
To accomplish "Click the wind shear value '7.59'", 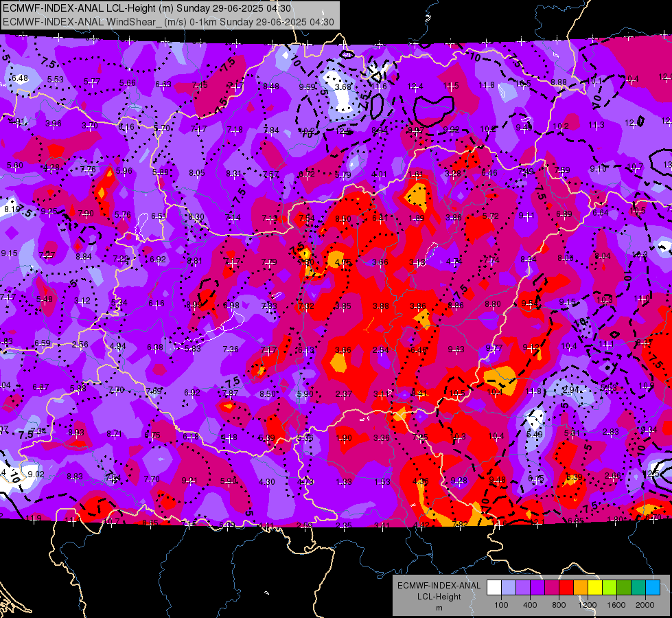I will [x=562, y=170].
